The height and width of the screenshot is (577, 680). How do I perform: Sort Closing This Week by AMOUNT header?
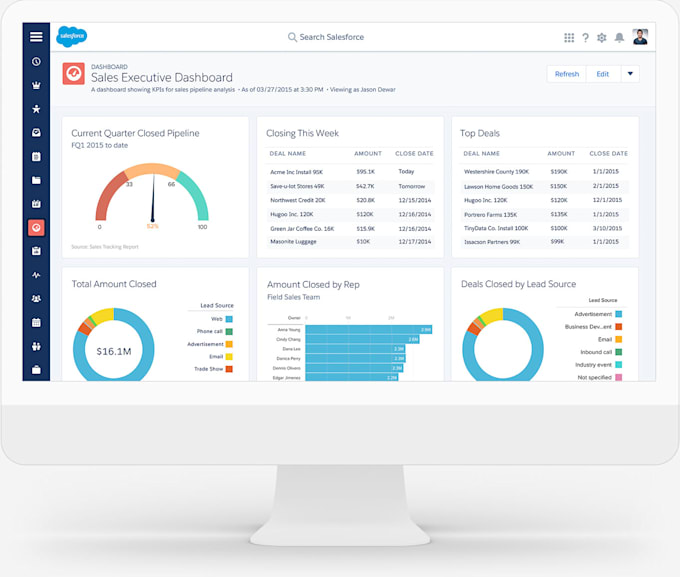pyautogui.click(x=368, y=154)
